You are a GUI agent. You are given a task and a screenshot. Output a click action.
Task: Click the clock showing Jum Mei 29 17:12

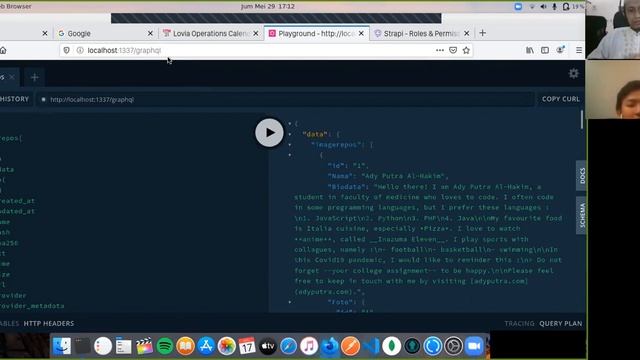(268, 7)
